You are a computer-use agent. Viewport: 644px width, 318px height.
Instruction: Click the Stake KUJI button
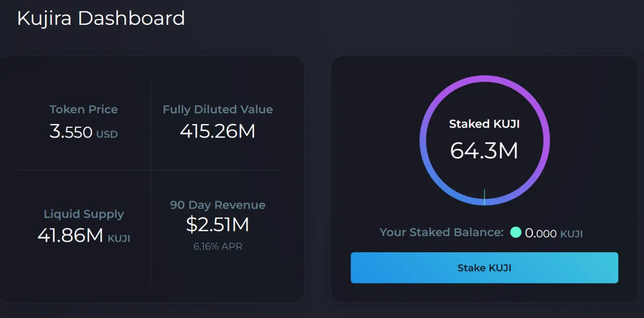pyautogui.click(x=484, y=268)
